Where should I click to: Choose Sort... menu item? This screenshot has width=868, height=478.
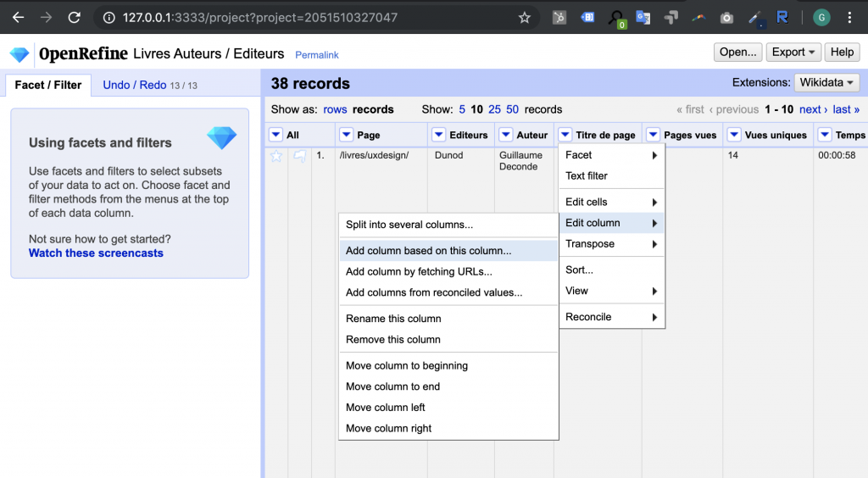[612, 270]
